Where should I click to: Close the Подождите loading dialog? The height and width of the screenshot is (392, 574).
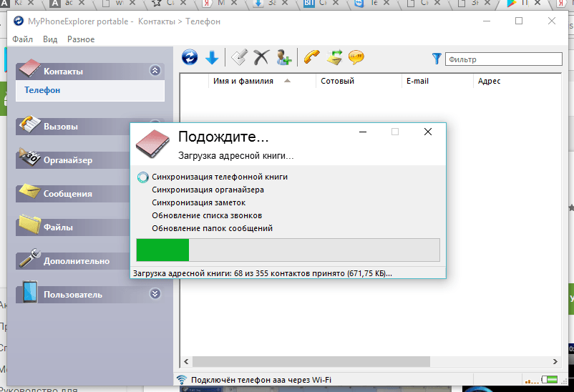point(427,132)
